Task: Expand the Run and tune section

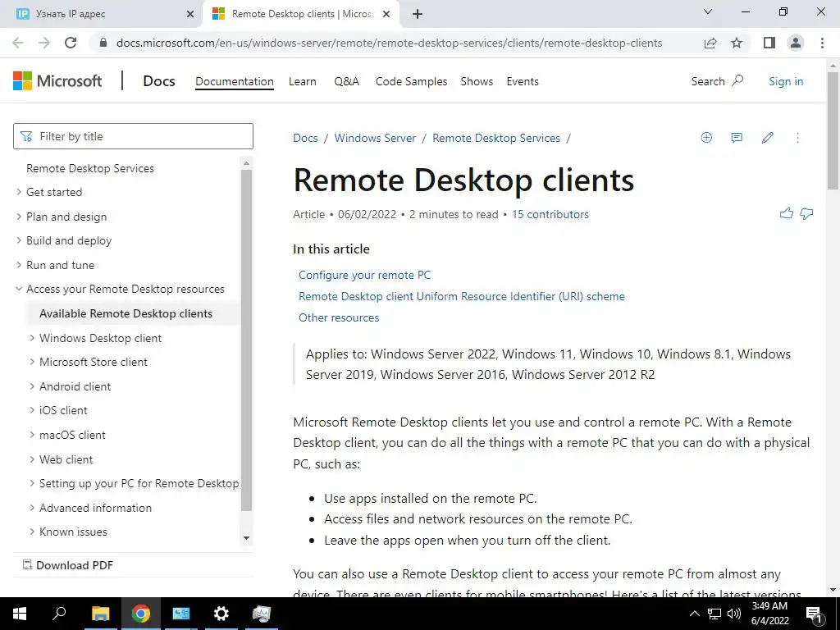Action: 20,265
